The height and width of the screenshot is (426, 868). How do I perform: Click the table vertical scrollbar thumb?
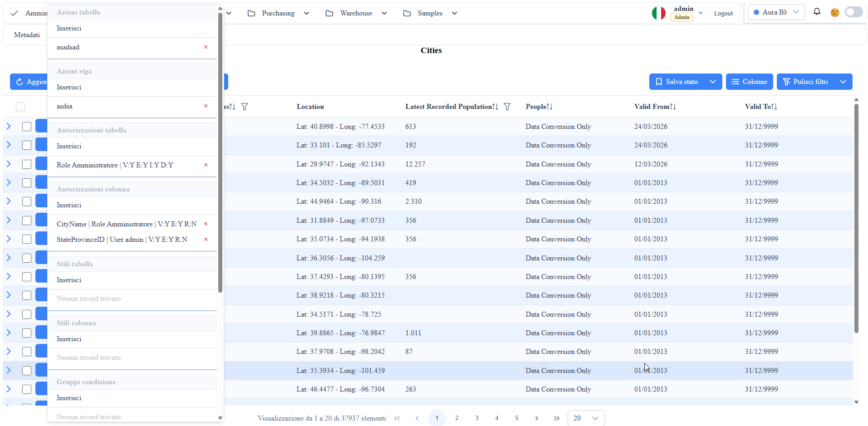856,218
